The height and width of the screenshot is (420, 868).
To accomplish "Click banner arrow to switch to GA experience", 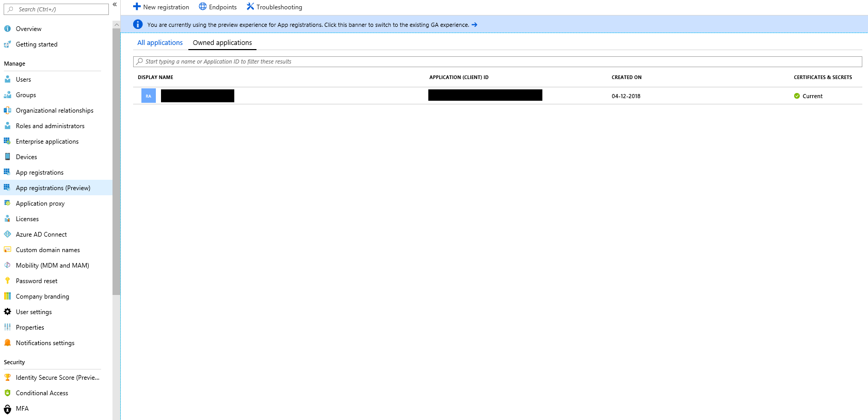I will click(474, 25).
